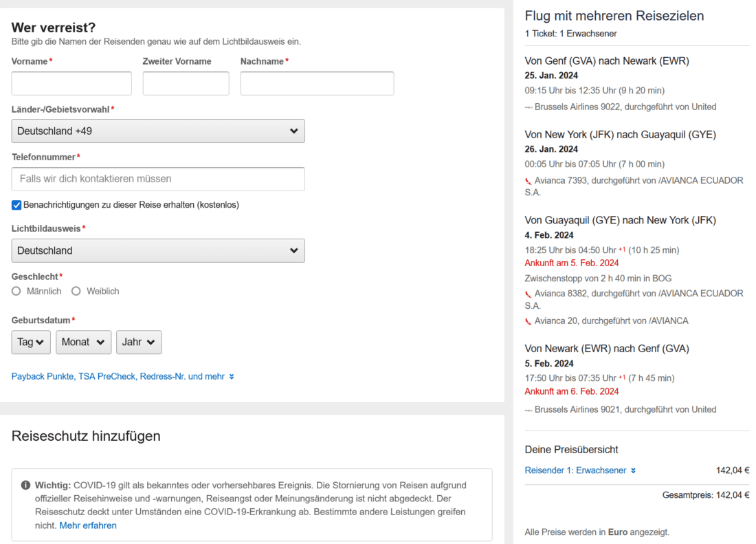
Task: Choose the Weiblich radio button
Action: point(76,291)
